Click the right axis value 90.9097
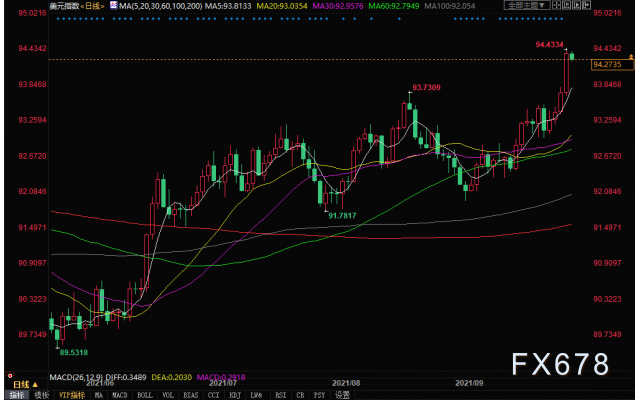 [607, 263]
